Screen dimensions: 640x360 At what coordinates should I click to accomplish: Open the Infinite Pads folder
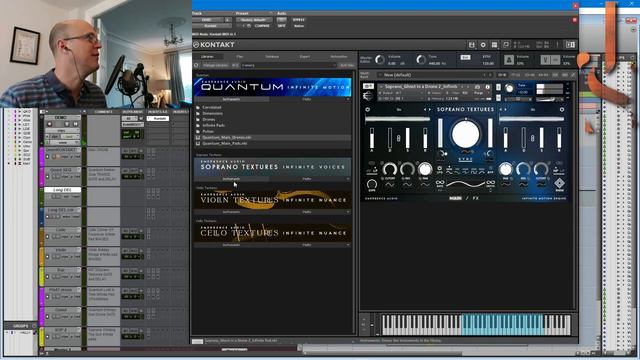(x=213, y=126)
